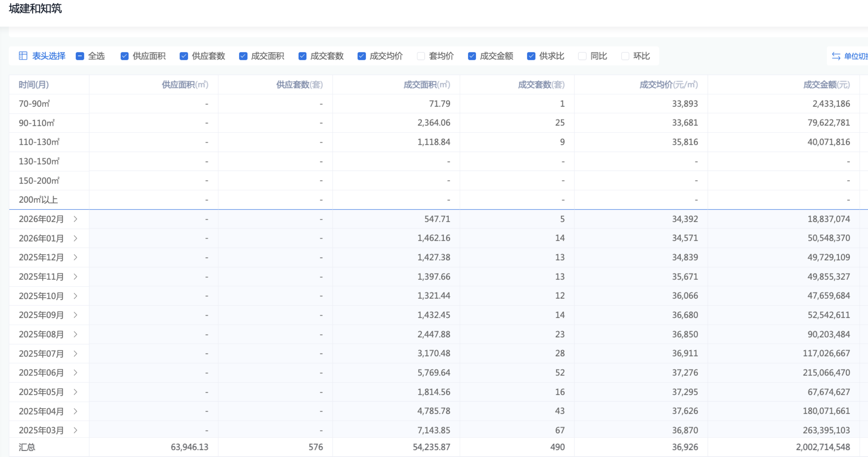868x457 pixels.
Task: Expand the 2025年12月 row
Action: click(x=76, y=258)
